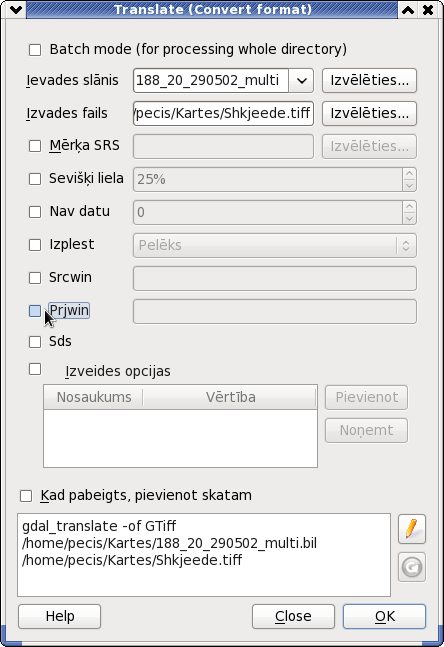444x647 pixels.
Task: Click the Nosaukums column header
Action: click(x=94, y=397)
